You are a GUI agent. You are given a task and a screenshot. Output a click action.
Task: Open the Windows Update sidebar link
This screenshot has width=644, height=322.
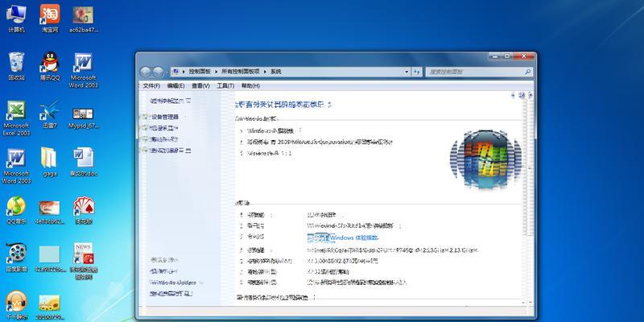pyautogui.click(x=173, y=283)
